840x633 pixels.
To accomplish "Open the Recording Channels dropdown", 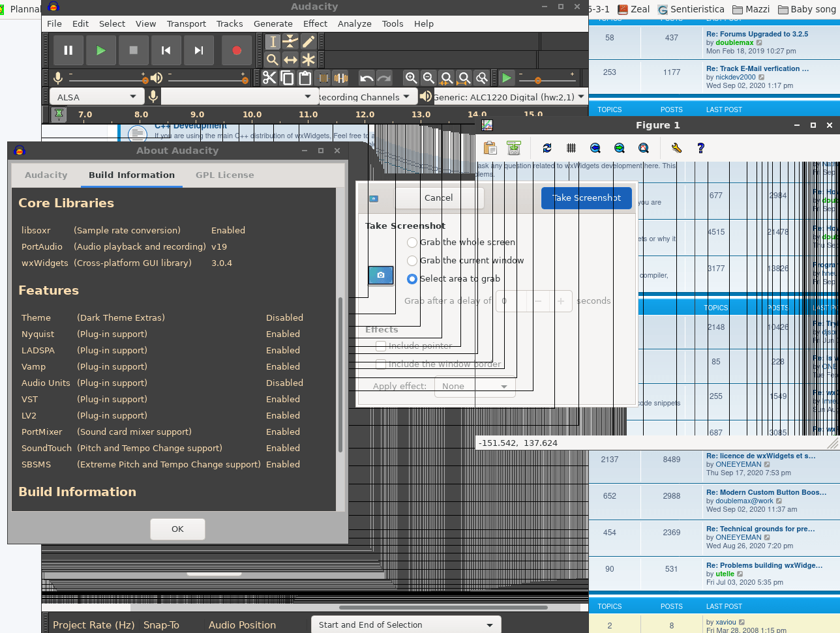I will 367,97.
